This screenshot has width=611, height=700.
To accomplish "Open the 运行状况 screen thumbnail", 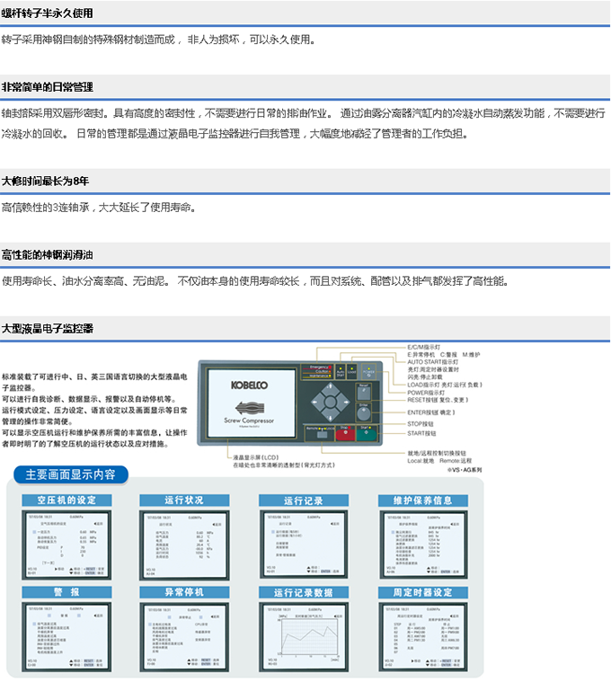I will [184, 545].
